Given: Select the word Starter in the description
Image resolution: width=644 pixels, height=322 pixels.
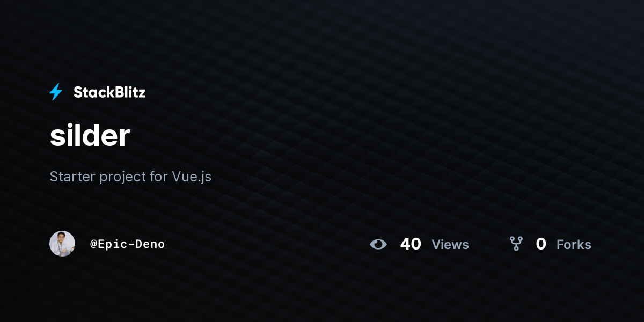Looking at the screenshot, I should [72, 177].
